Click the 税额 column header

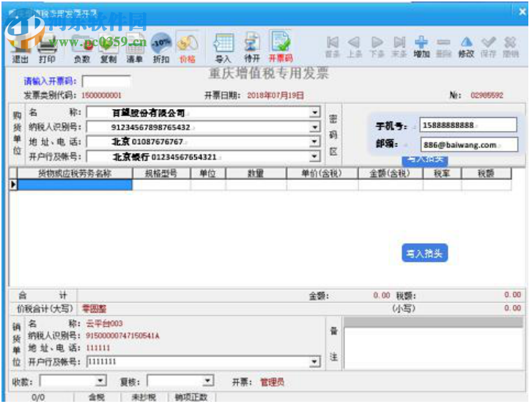[486, 173]
